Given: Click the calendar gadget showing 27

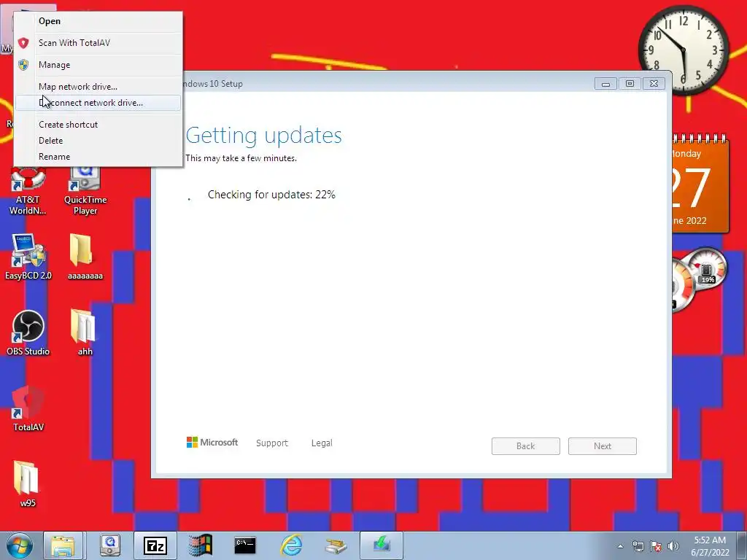Looking at the screenshot, I should pos(700,184).
